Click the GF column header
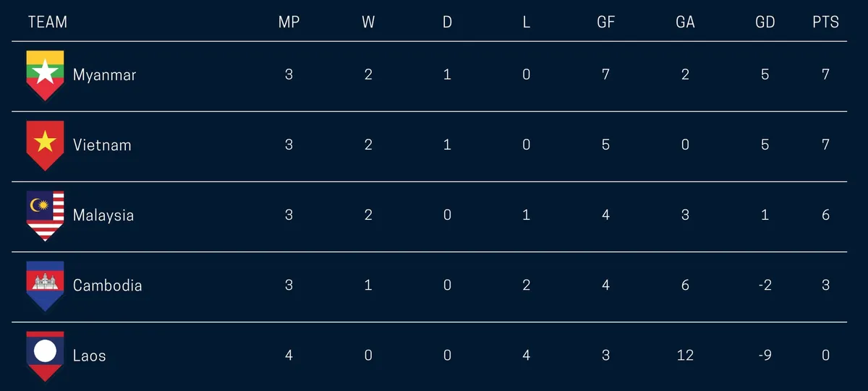Screen dimensions: 868x391 coord(605,22)
